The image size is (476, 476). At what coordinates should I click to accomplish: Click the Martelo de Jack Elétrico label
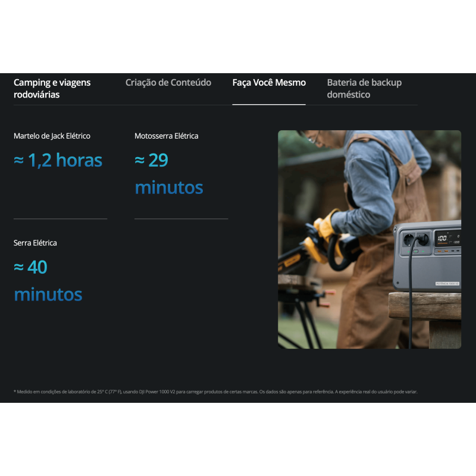pyautogui.click(x=52, y=136)
